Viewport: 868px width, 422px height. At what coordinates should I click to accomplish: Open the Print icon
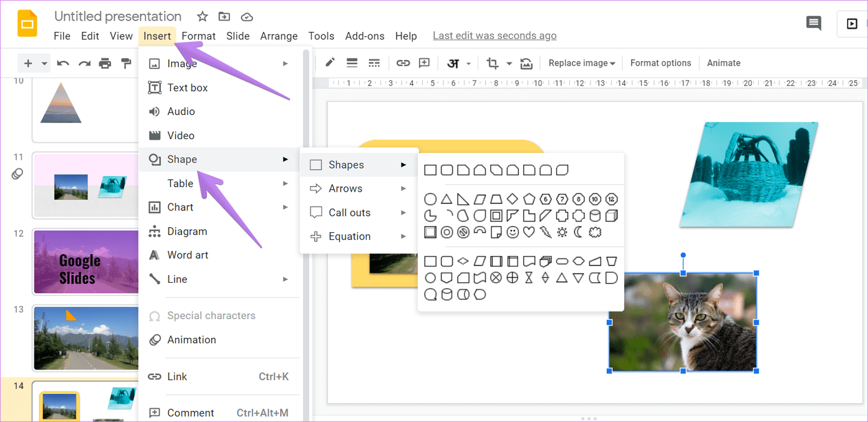pos(105,62)
